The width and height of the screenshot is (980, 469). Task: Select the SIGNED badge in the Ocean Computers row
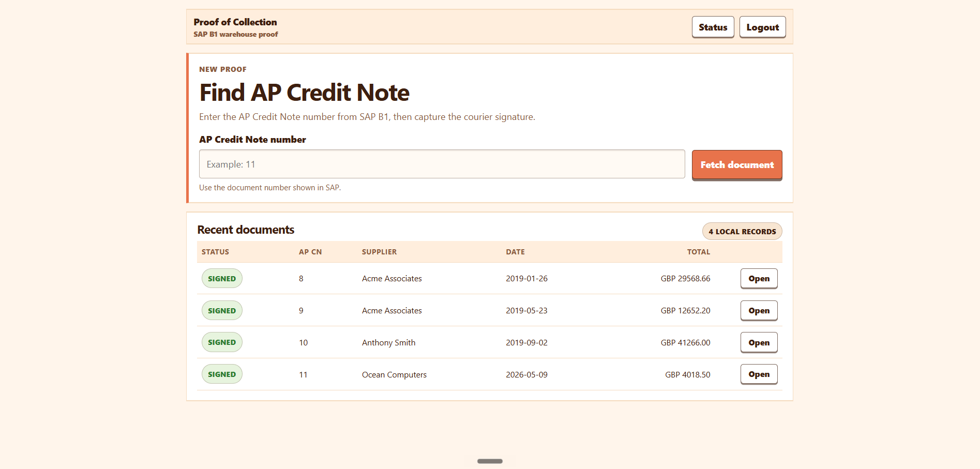pos(222,374)
